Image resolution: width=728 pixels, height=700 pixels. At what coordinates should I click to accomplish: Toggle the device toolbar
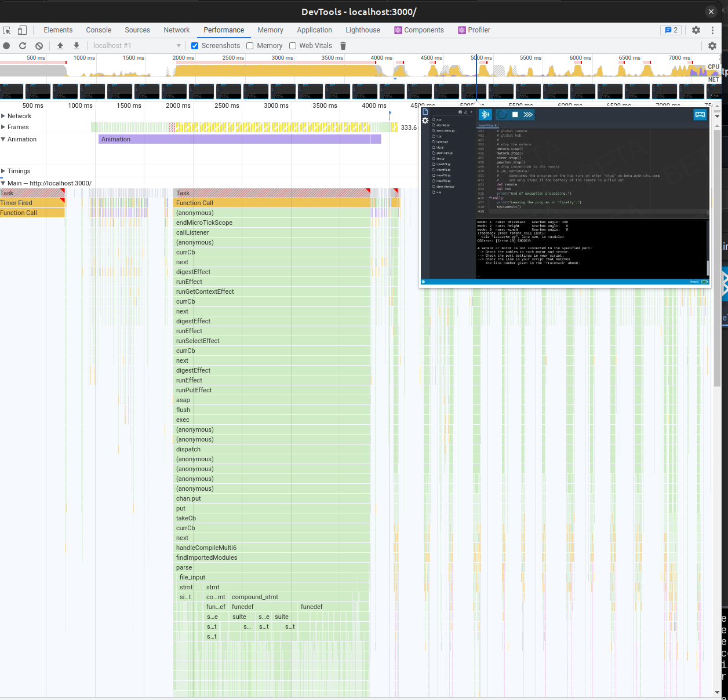coord(22,30)
